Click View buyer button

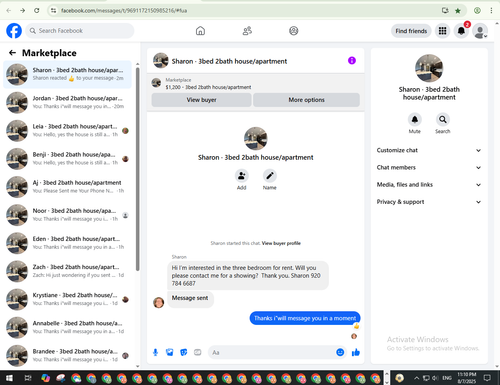tap(201, 100)
